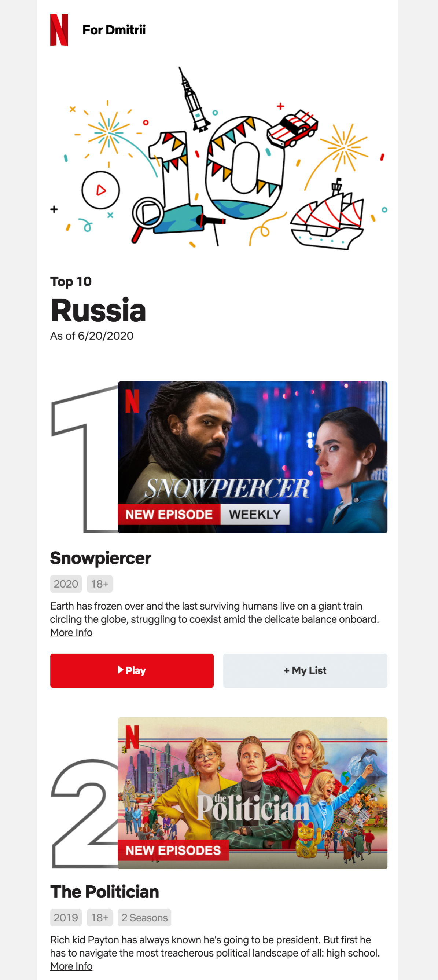Click the Snowpiercer title heading
Image resolution: width=438 pixels, height=980 pixels.
[101, 558]
